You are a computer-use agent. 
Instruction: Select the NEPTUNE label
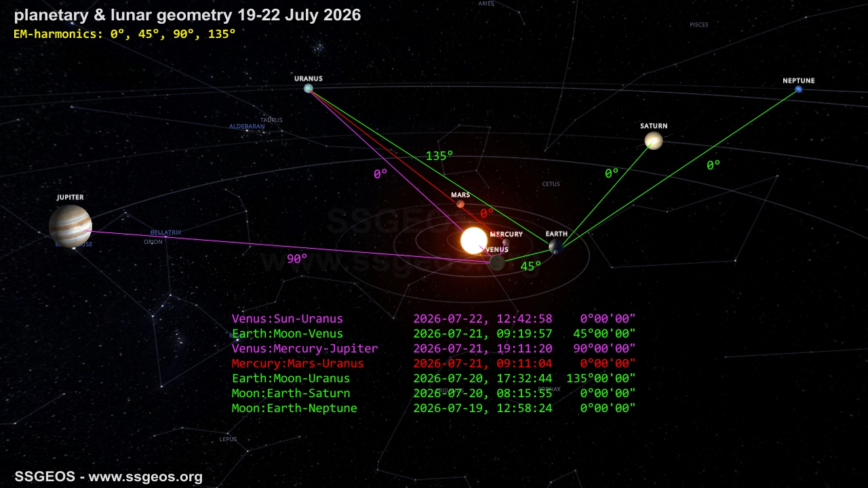click(x=799, y=81)
